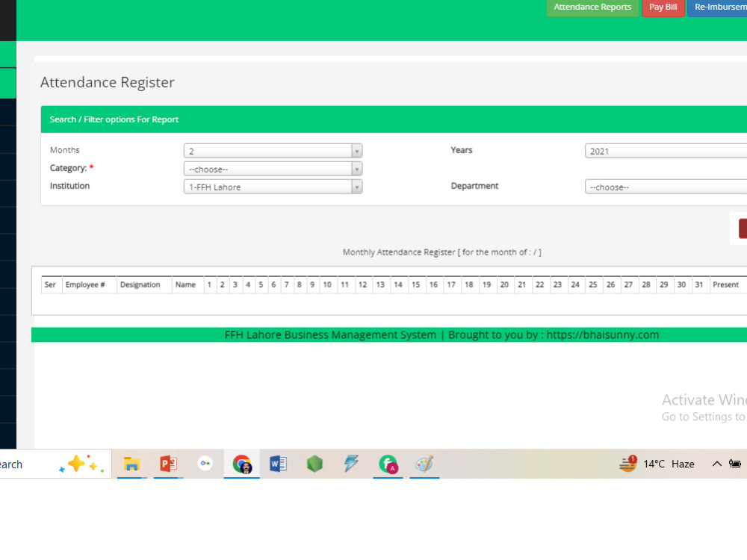This screenshot has width=747, height=560.
Task: Click the Monthly Attendance Register caption
Action: click(442, 252)
